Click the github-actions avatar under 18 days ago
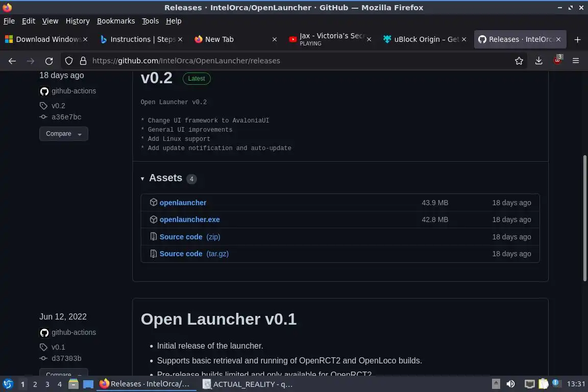The image size is (588, 392). point(44,91)
